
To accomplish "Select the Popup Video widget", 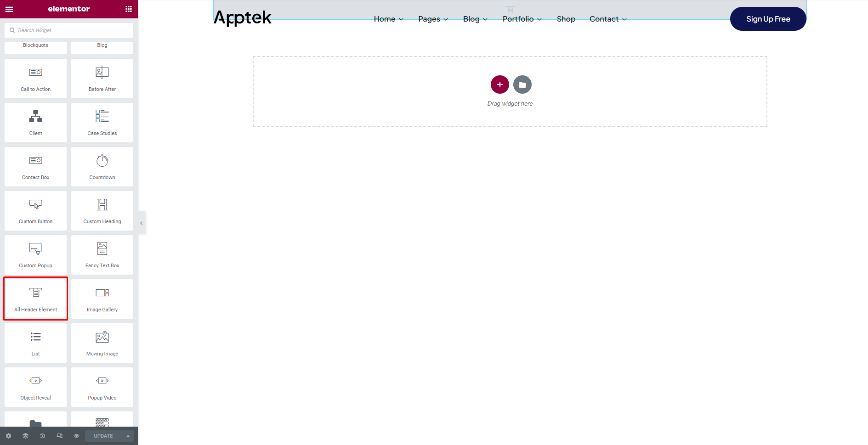I will pos(102,387).
